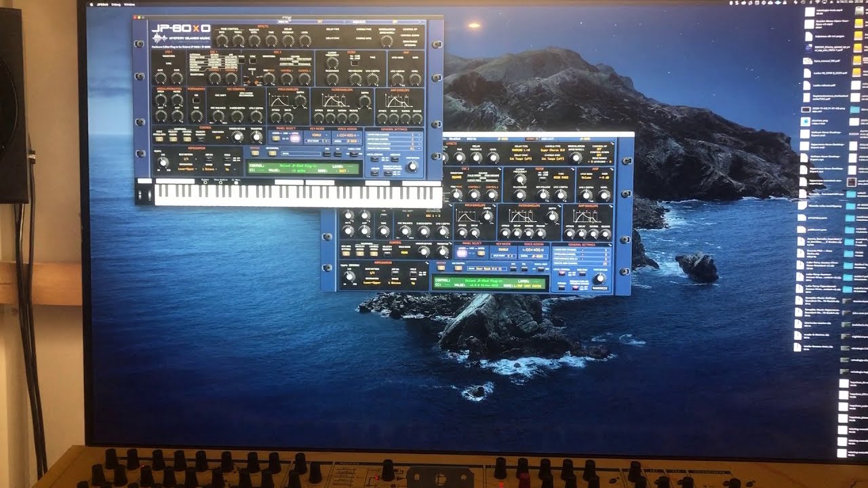
Task: Click effects Modulation knob in rear window
Action: pyautogui.click(x=576, y=157)
